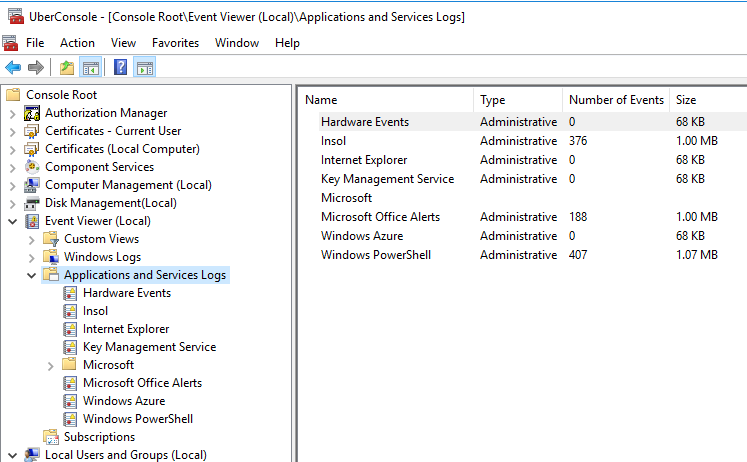
Task: Click the Up One Level toolbar icon
Action: coord(67,68)
